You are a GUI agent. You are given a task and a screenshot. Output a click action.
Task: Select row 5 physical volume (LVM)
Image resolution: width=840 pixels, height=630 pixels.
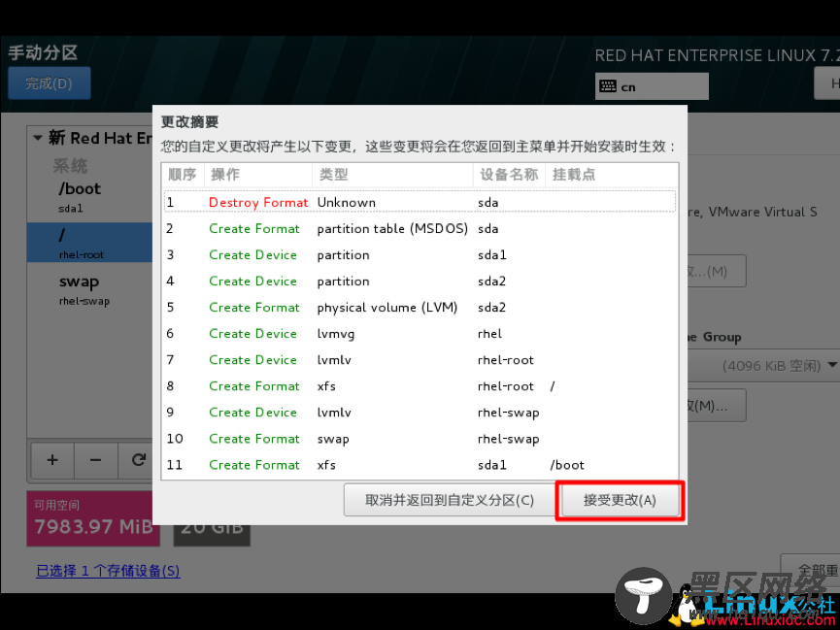(x=420, y=308)
